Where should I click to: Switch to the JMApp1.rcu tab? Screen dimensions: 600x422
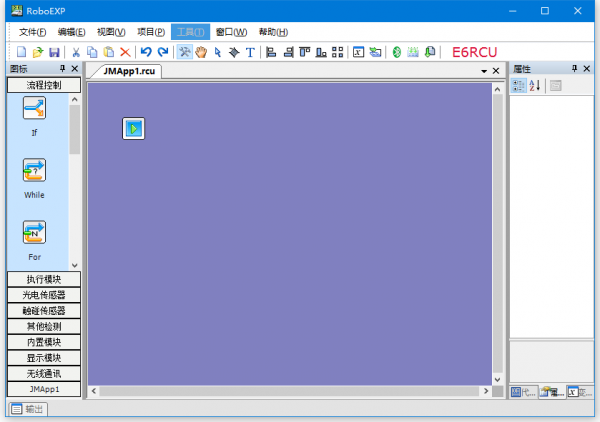pos(125,71)
